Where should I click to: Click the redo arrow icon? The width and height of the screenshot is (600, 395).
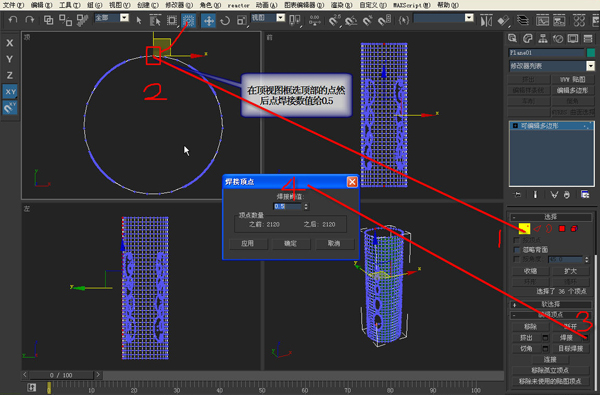click(29, 20)
